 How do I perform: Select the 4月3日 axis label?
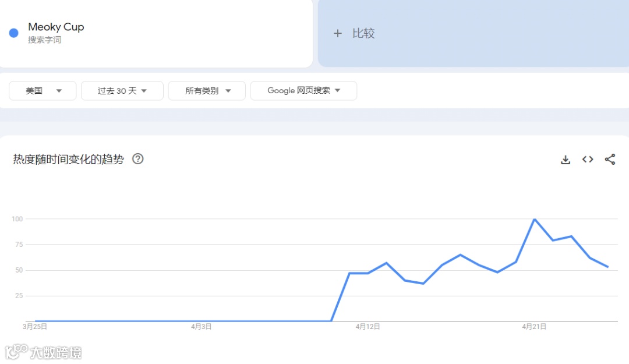(201, 327)
